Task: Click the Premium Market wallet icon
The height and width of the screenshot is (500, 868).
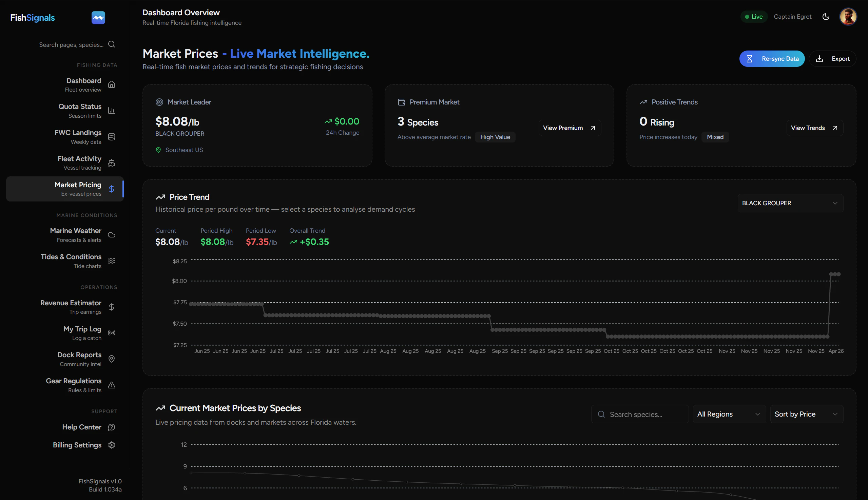Action: (401, 102)
